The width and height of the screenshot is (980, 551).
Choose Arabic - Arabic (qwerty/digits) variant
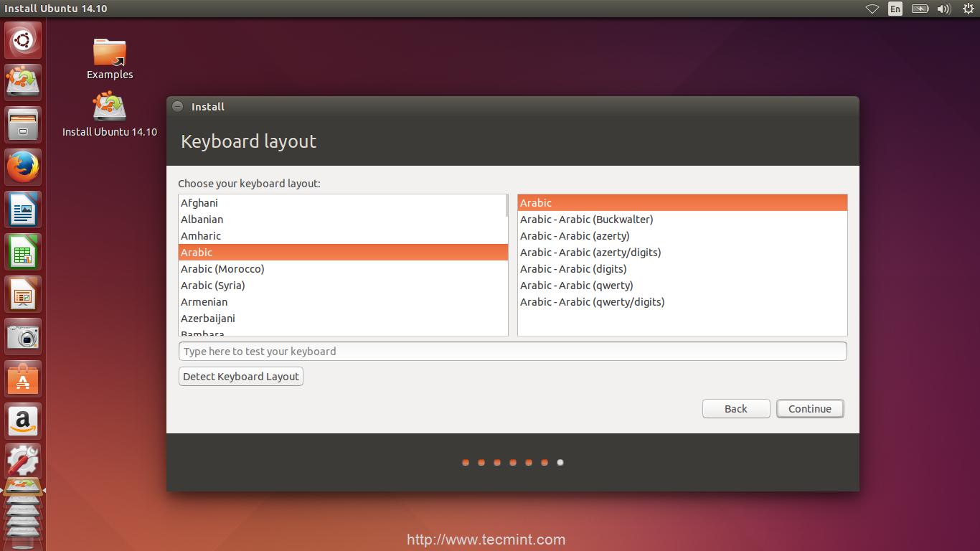pos(682,302)
